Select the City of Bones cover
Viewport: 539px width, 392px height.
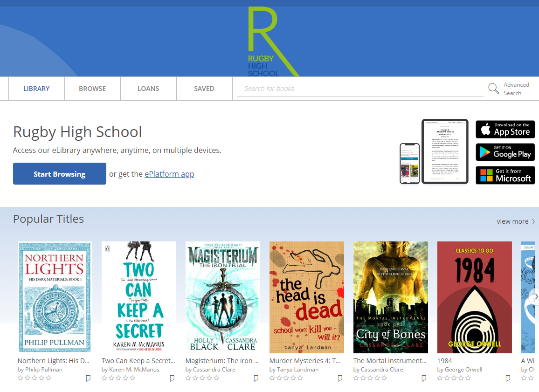pos(391,297)
